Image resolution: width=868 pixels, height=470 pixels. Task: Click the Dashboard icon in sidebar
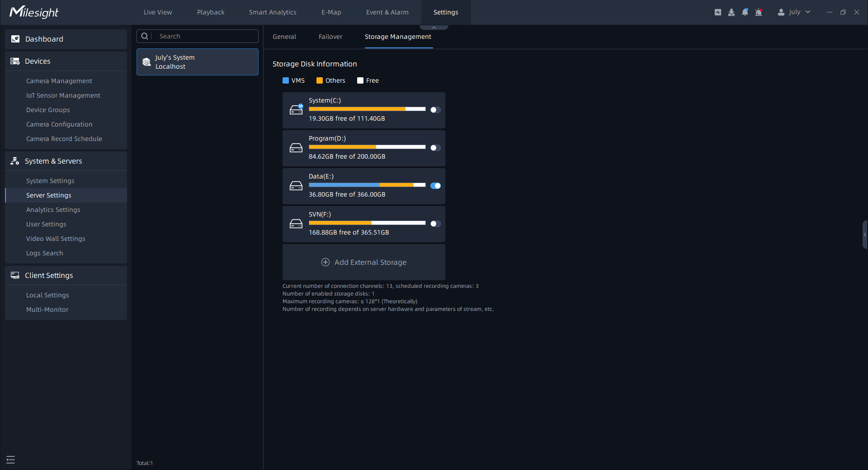point(15,39)
